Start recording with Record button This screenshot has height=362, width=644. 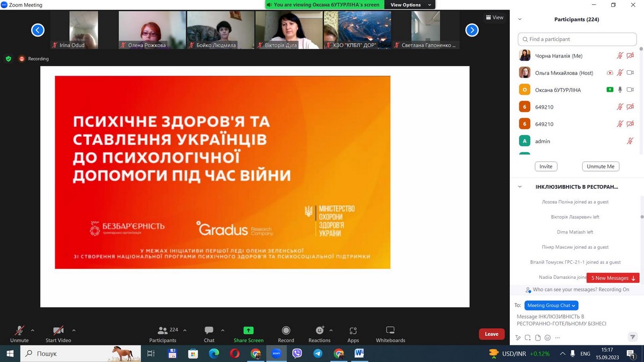coord(286,330)
